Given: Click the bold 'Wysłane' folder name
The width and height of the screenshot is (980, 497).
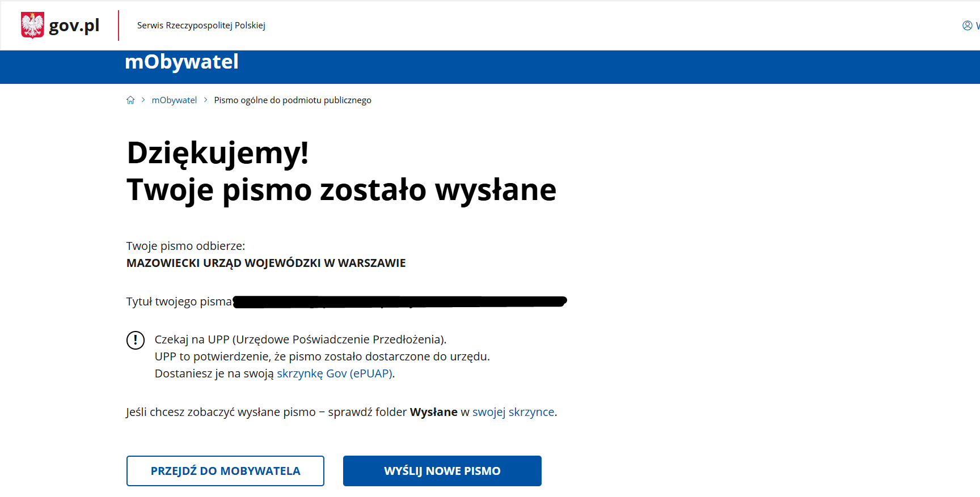Looking at the screenshot, I should tap(433, 412).
